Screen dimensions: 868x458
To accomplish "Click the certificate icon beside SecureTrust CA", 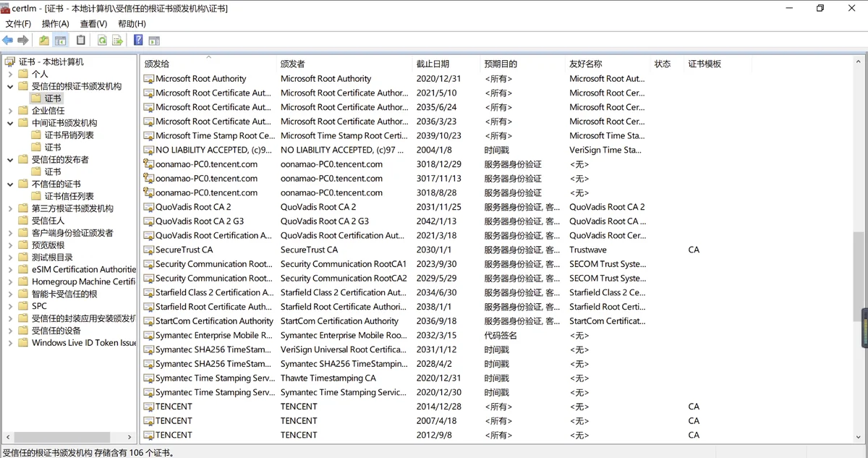I will [149, 250].
